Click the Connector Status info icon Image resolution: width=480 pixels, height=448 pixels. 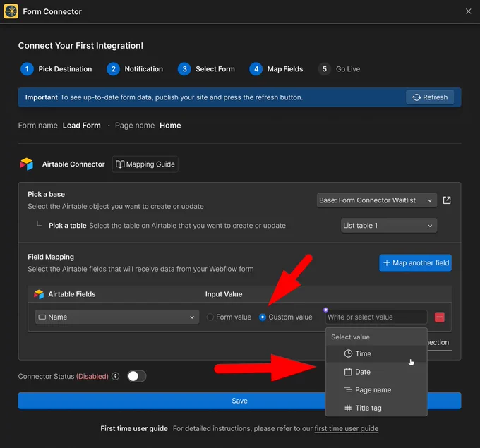[x=115, y=376]
